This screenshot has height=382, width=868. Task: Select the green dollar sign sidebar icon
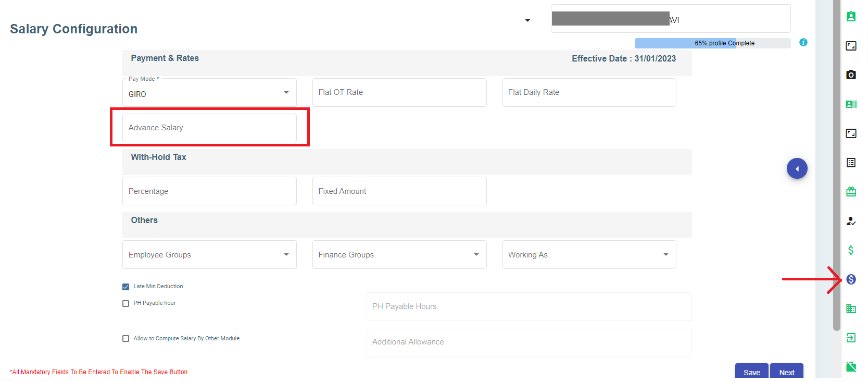tap(851, 250)
